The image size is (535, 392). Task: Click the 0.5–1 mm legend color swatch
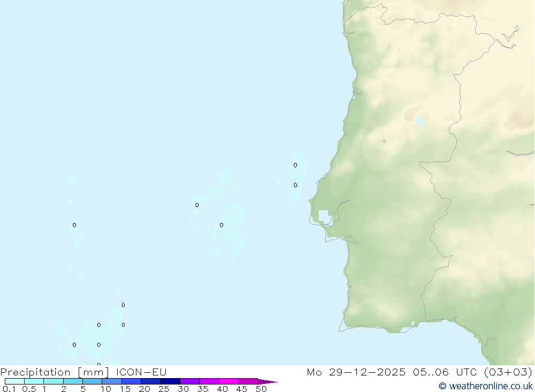pos(34,381)
